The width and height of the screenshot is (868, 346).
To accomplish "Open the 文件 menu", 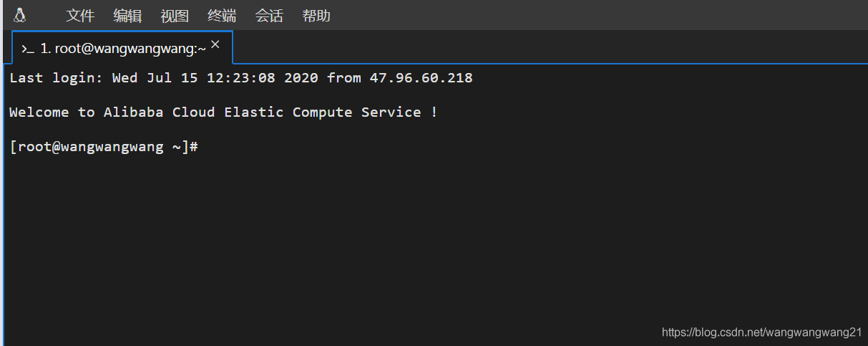I will click(x=80, y=16).
